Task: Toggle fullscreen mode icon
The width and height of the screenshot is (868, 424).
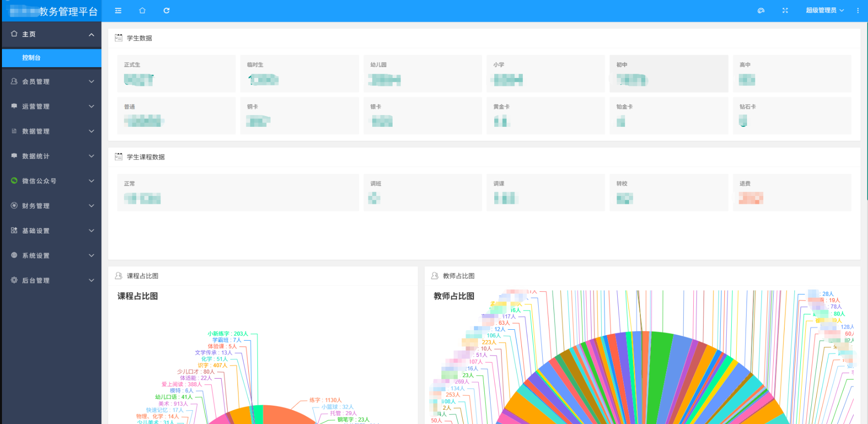Action: [x=785, y=10]
